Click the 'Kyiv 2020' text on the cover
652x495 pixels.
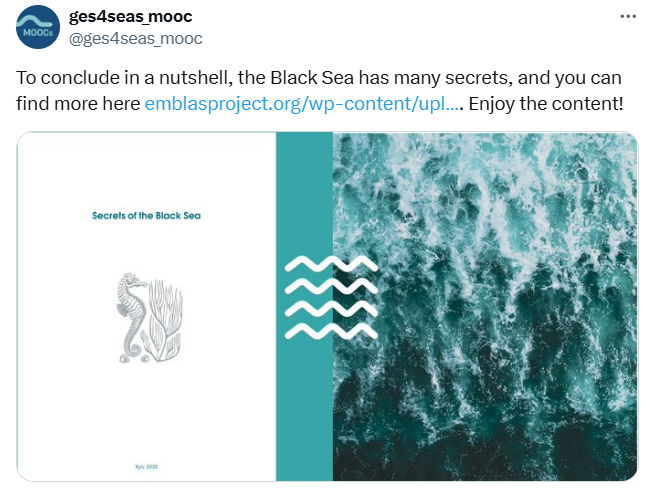click(x=146, y=467)
